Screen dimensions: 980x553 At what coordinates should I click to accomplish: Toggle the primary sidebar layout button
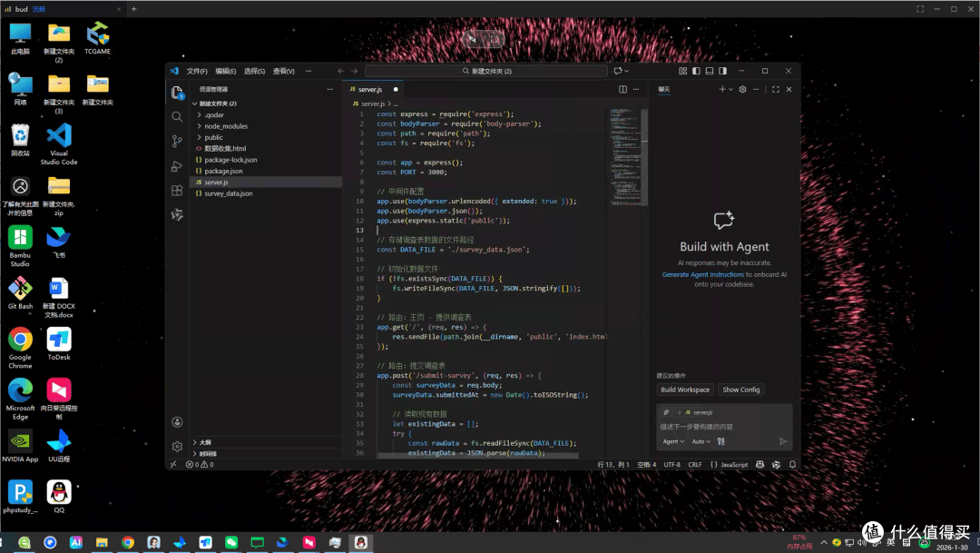point(696,72)
